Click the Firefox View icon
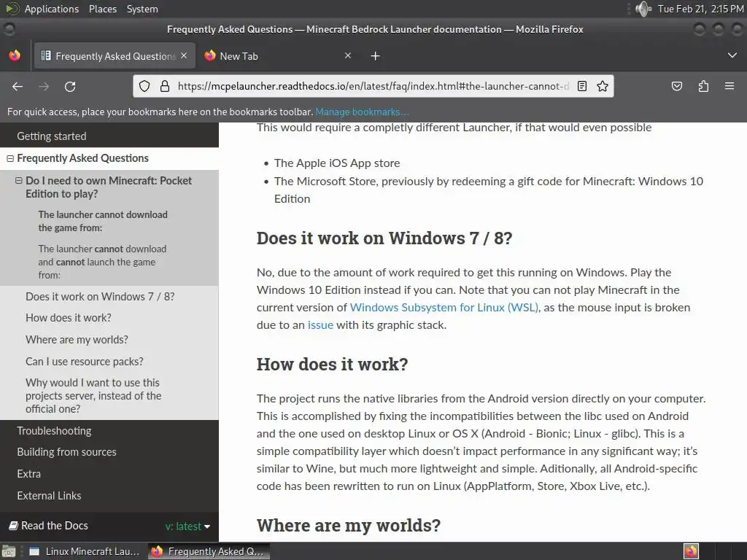This screenshot has width=747, height=560. click(x=15, y=55)
